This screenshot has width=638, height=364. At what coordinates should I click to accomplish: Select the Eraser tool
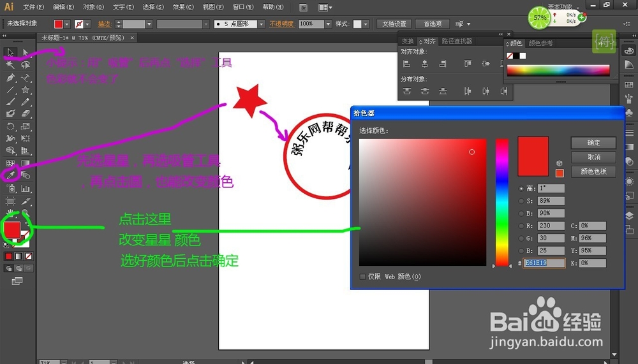point(26,114)
